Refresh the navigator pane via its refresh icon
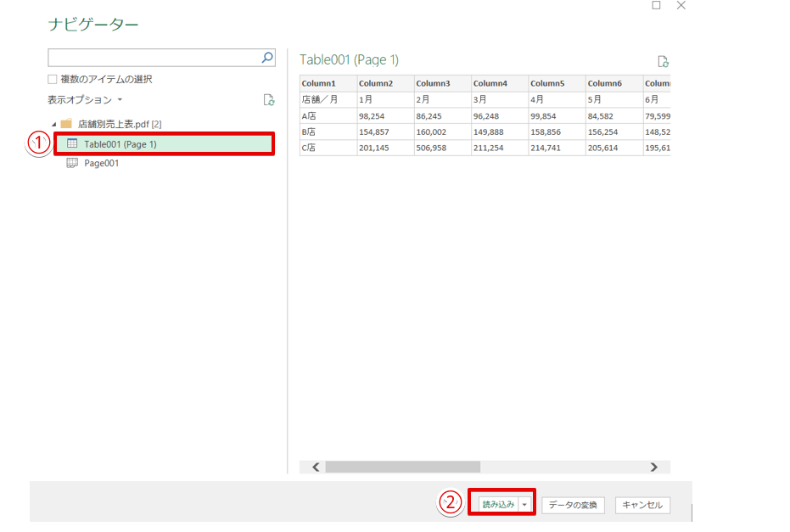This screenshot has height=532, width=790. point(269,99)
